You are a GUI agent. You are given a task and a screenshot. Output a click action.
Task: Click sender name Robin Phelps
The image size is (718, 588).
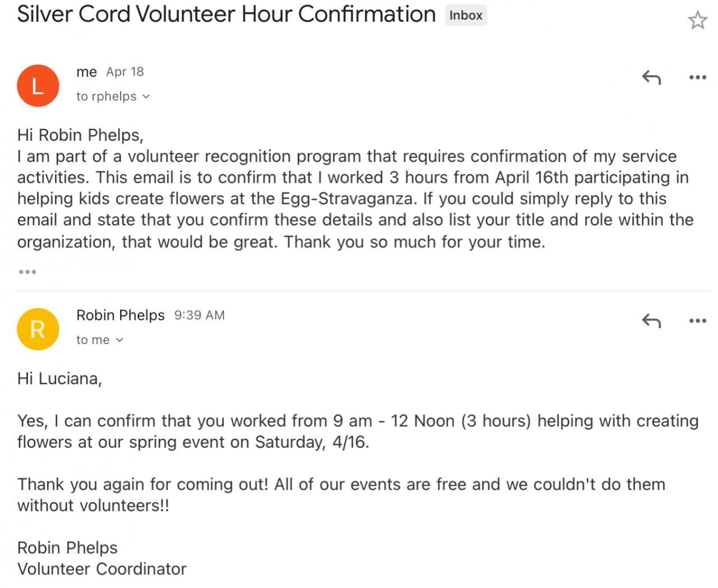[x=120, y=315]
